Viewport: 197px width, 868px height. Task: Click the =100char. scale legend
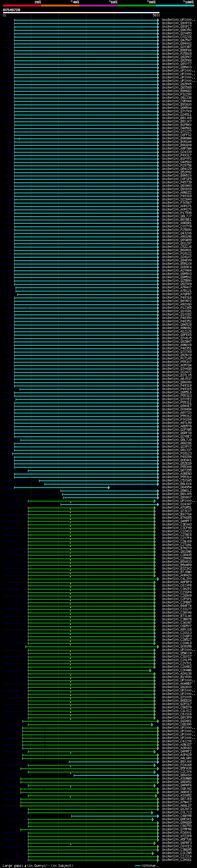pyautogui.click(x=147, y=866)
